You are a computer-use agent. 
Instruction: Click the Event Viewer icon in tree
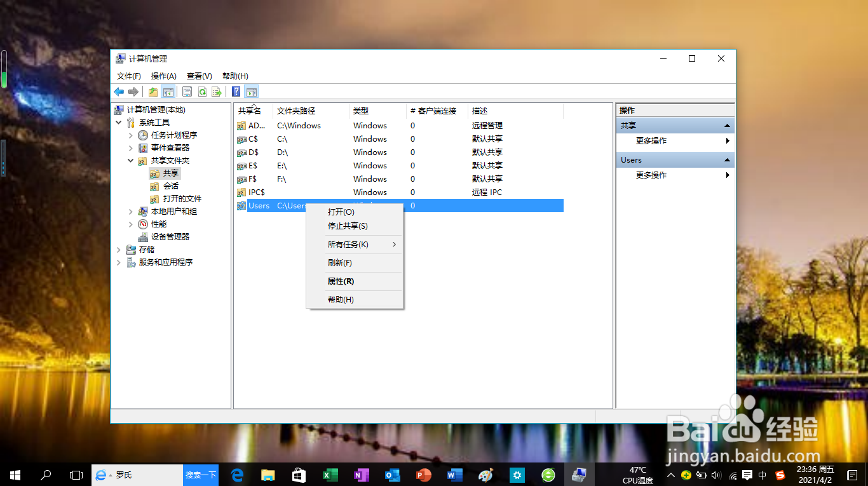(143, 148)
